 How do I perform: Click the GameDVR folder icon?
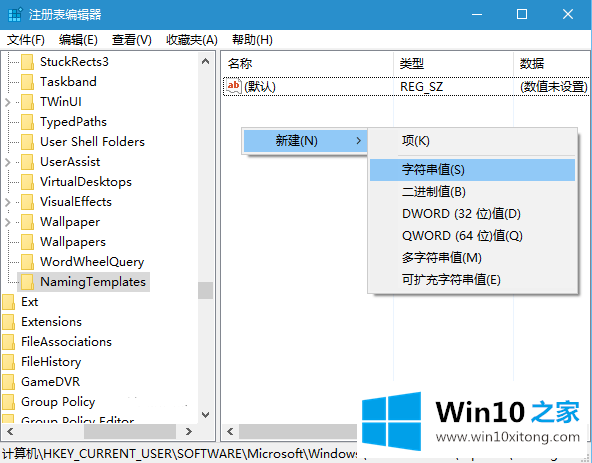(8, 382)
